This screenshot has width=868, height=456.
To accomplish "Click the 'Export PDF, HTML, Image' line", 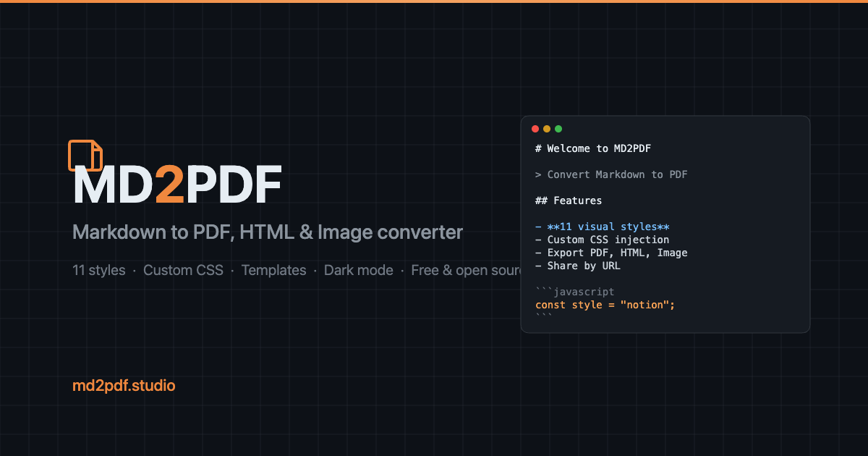I will 612,253.
